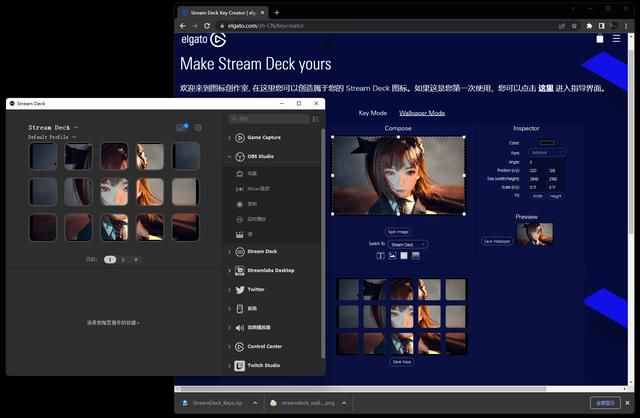This screenshot has height=418, width=640.
Task: Expand the Streamlabs Desktop category
Action: point(229,270)
